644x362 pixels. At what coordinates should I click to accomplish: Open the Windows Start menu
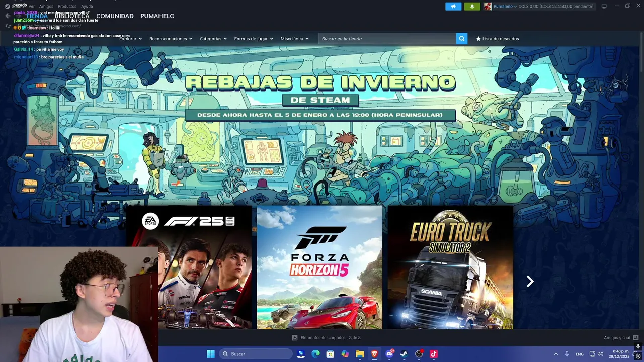[211, 354]
